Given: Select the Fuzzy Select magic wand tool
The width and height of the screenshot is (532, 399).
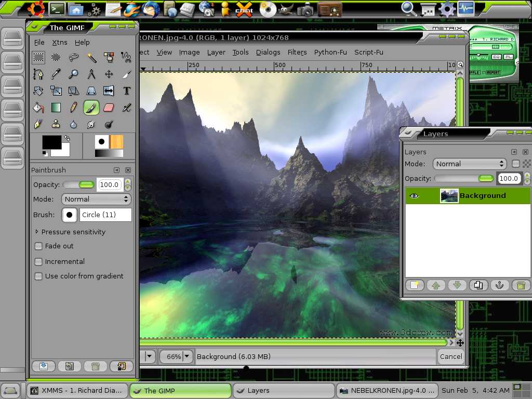Looking at the screenshot, I should (91, 57).
